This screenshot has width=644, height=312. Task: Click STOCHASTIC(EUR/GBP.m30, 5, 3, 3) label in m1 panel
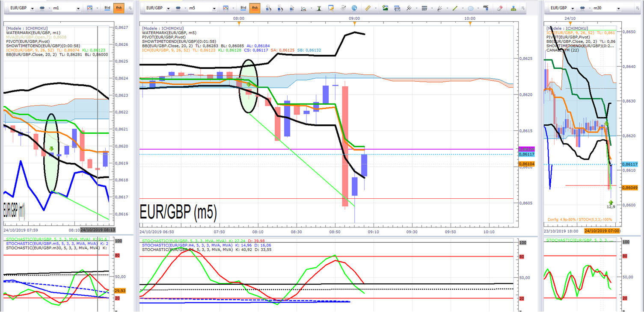coord(53,248)
